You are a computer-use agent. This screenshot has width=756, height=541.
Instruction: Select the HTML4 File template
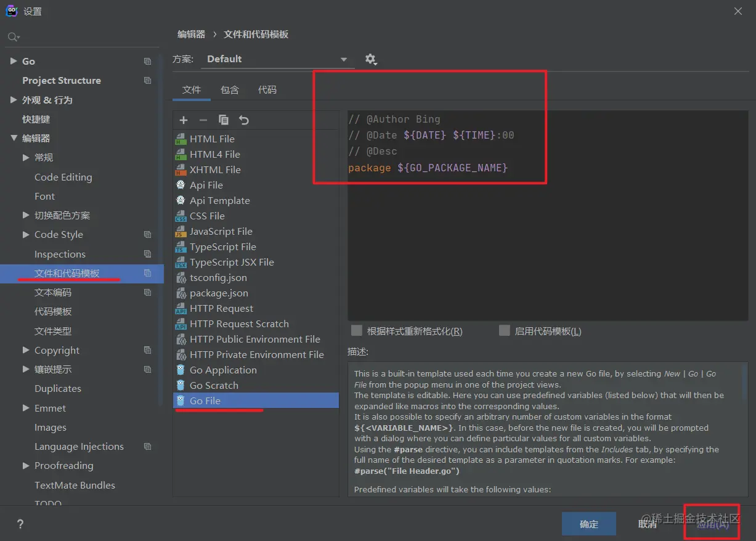[256, 154]
